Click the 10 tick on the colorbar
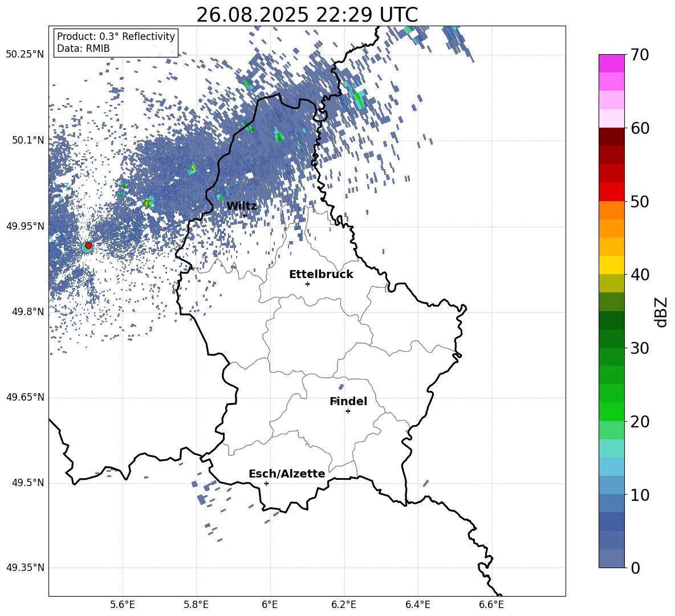Viewport: 675px width, 616px height. tap(640, 495)
